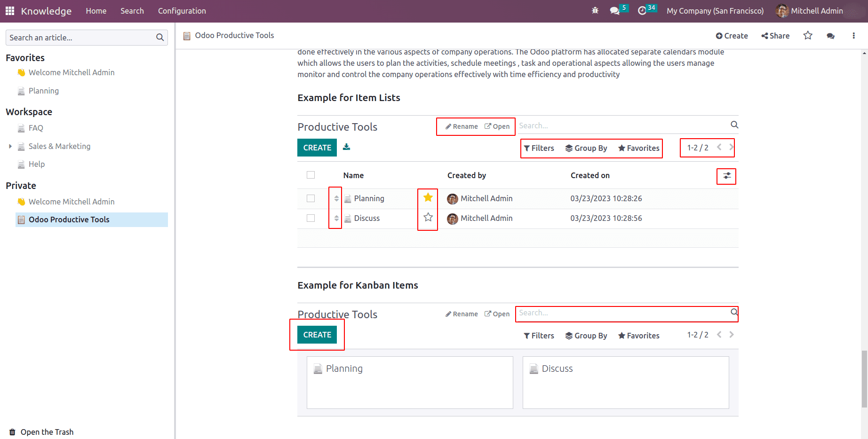
Task: Go to next page in list view pager
Action: pyautogui.click(x=731, y=147)
